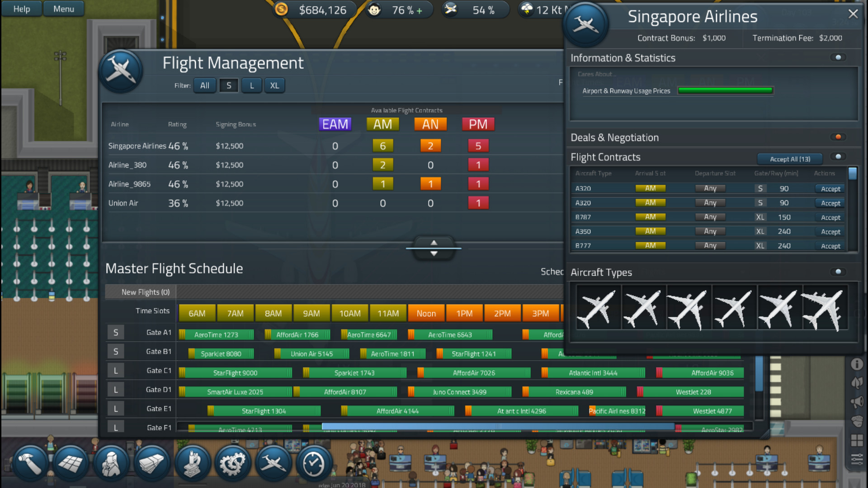
Task: Select Union Air 5145 flight on Gate B1
Action: pos(311,354)
